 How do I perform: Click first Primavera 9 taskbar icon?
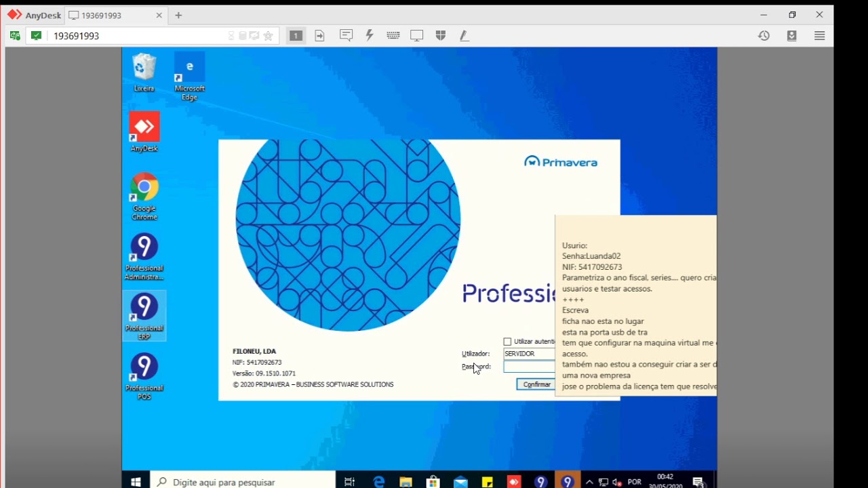(540, 482)
